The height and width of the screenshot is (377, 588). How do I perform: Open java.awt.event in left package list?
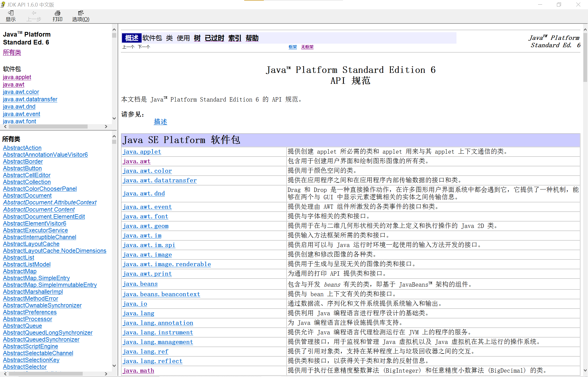click(21, 114)
